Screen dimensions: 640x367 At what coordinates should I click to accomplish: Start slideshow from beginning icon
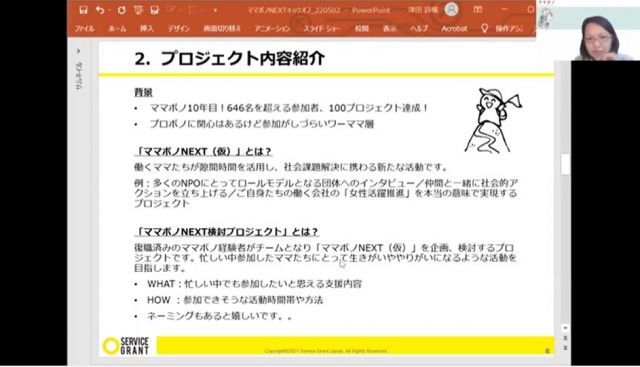tap(138, 10)
